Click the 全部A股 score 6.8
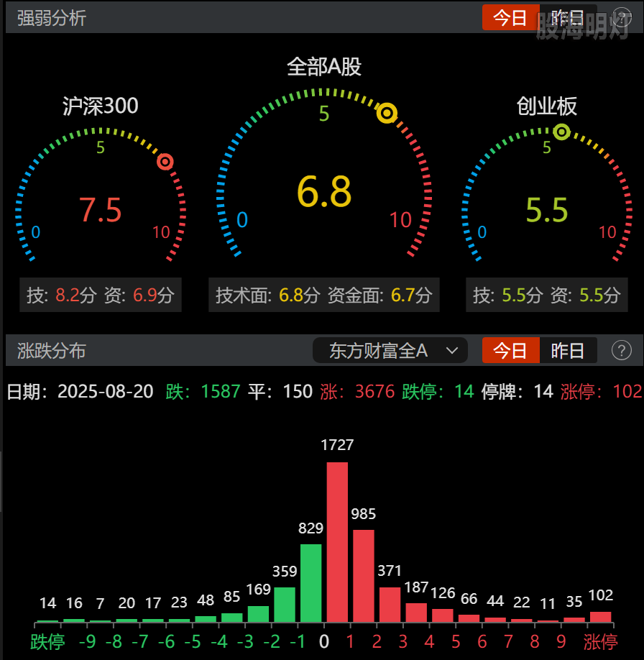Viewport: 644px width, 660px height. tap(324, 191)
